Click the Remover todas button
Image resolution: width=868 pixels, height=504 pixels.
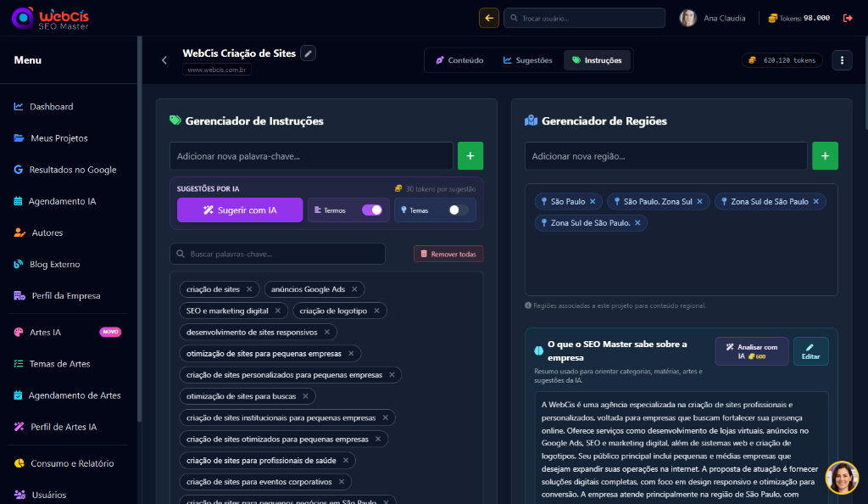click(448, 254)
